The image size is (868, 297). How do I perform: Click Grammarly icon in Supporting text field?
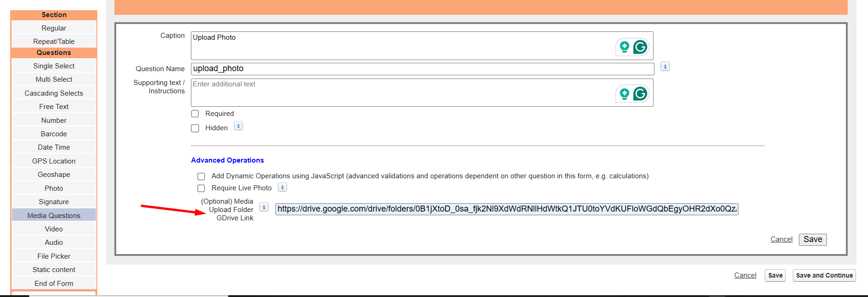pos(640,94)
